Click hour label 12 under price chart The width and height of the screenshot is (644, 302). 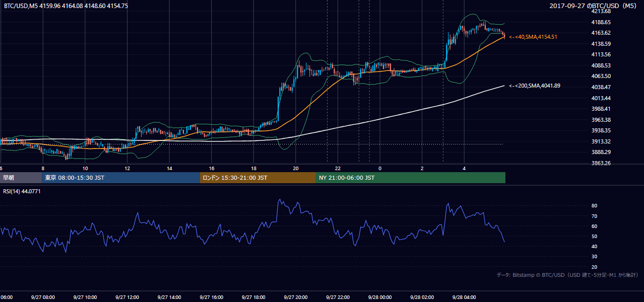(127, 169)
